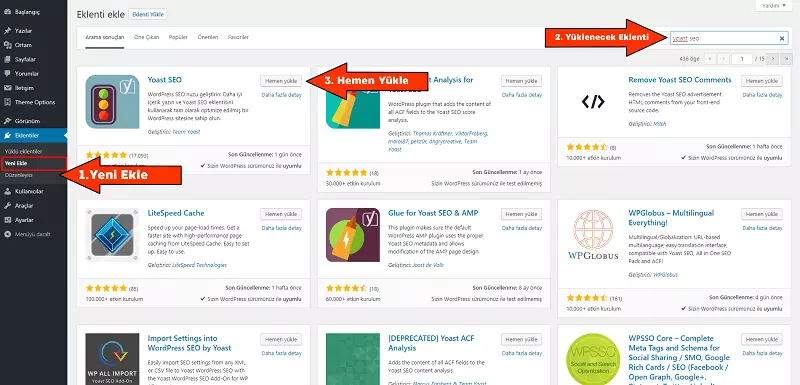The height and width of the screenshot is (385, 800).
Task: Open Joost de Valk developer link
Action: [427, 265]
